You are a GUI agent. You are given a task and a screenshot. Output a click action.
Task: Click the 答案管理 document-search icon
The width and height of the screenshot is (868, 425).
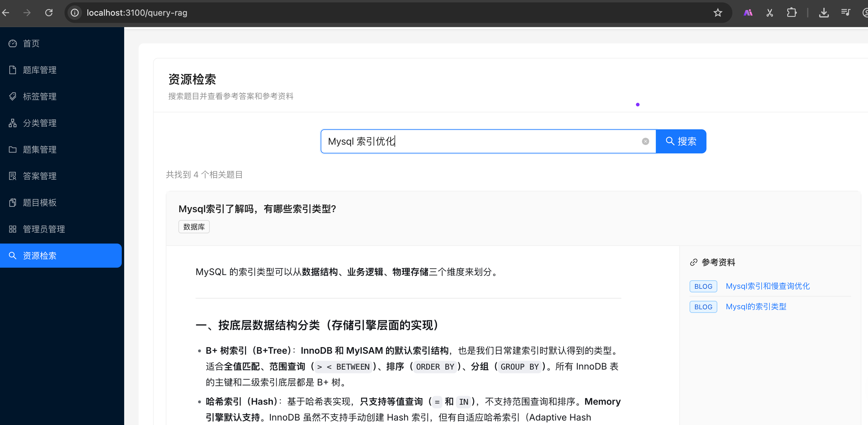12,176
